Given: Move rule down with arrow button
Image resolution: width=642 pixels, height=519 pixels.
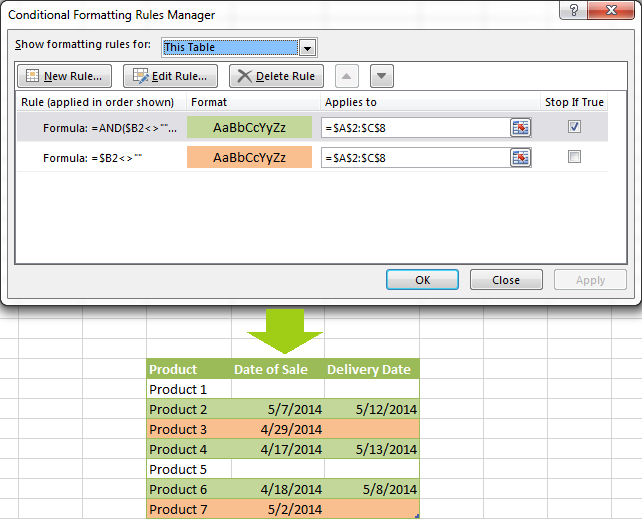Looking at the screenshot, I should tap(382, 76).
